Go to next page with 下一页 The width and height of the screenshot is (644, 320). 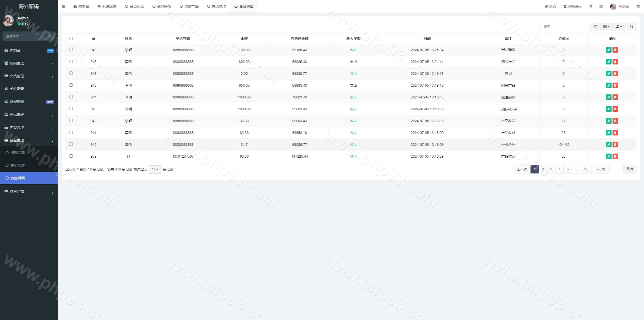click(599, 169)
